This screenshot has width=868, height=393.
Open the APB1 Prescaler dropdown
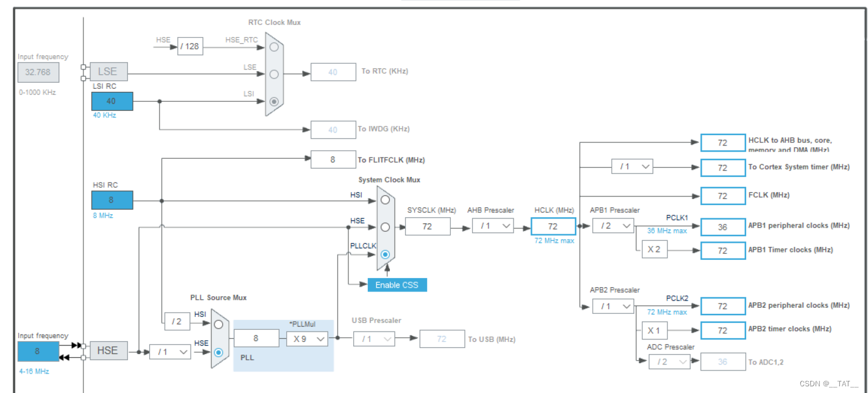pyautogui.click(x=612, y=226)
